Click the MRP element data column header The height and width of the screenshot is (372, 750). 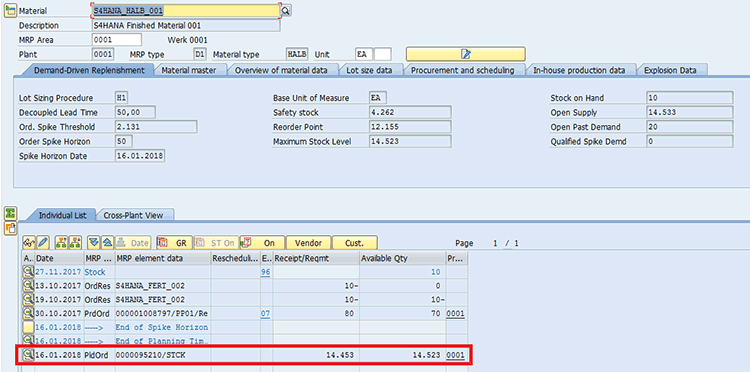pos(163,258)
